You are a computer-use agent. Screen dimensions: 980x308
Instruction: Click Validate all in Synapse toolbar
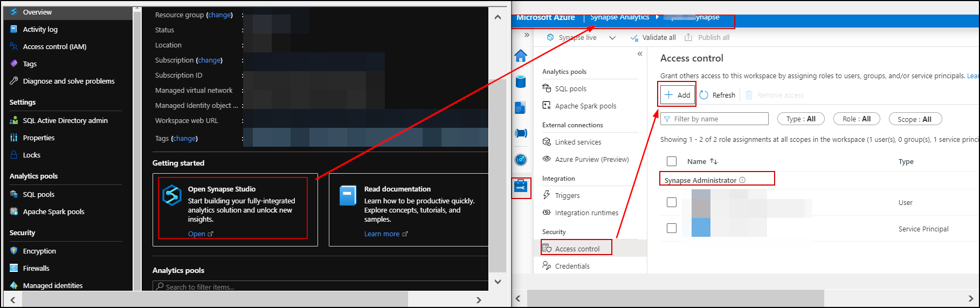(x=653, y=37)
